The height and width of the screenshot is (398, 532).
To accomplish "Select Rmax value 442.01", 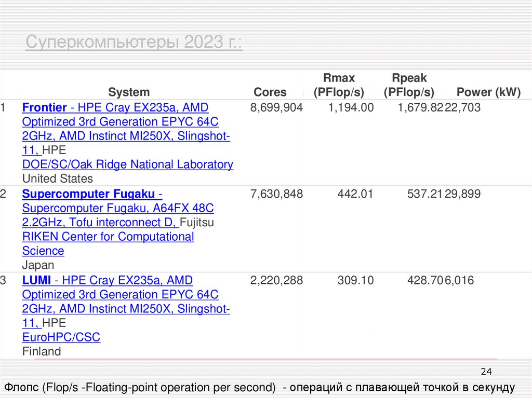I will [x=355, y=194].
